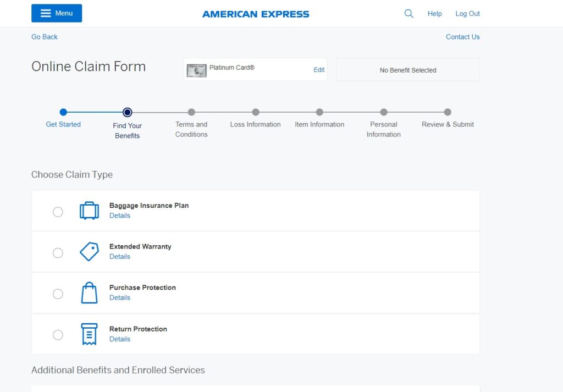Open Details under Return Protection
The height and width of the screenshot is (392, 563).
120,339
